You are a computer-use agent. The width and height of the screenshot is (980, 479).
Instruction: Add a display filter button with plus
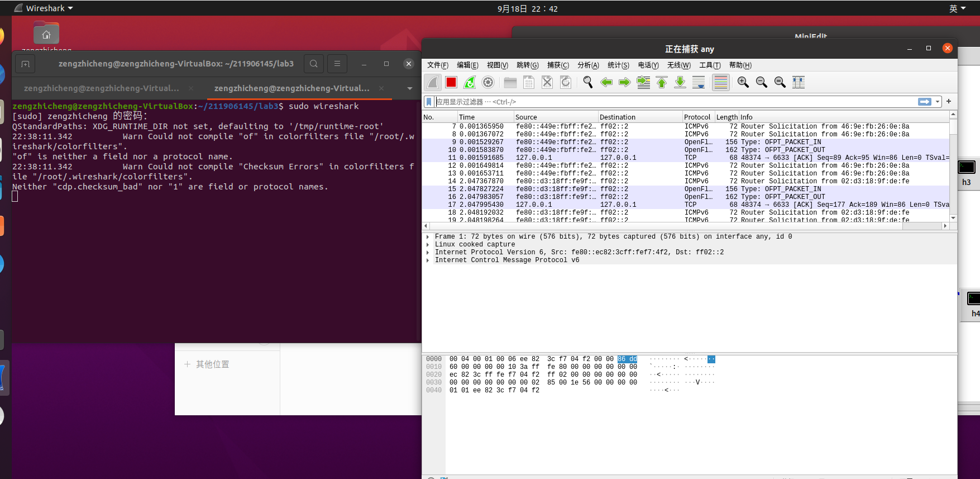tap(949, 101)
